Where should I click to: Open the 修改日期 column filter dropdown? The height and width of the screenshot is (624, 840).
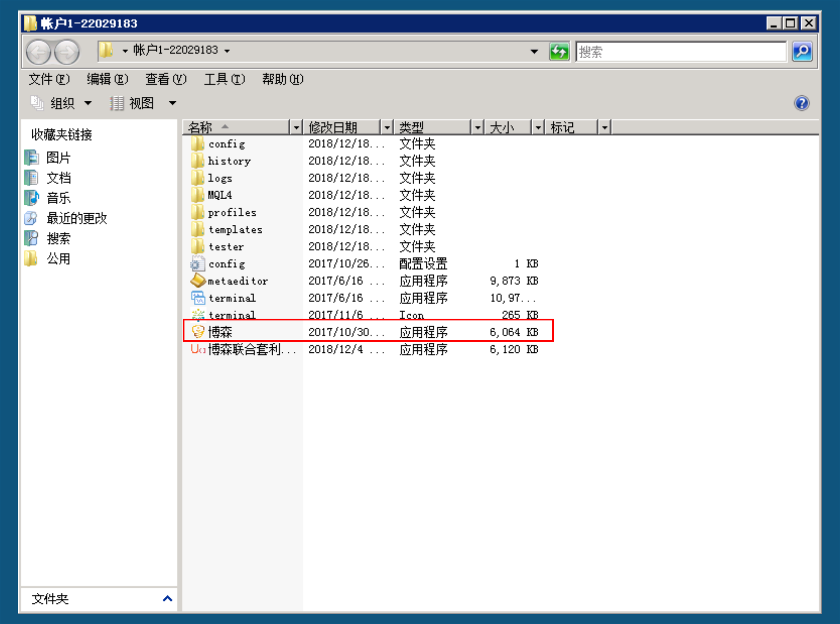387,128
